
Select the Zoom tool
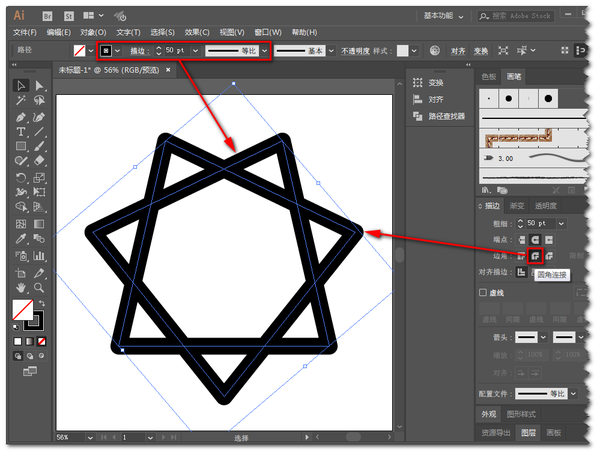39,288
